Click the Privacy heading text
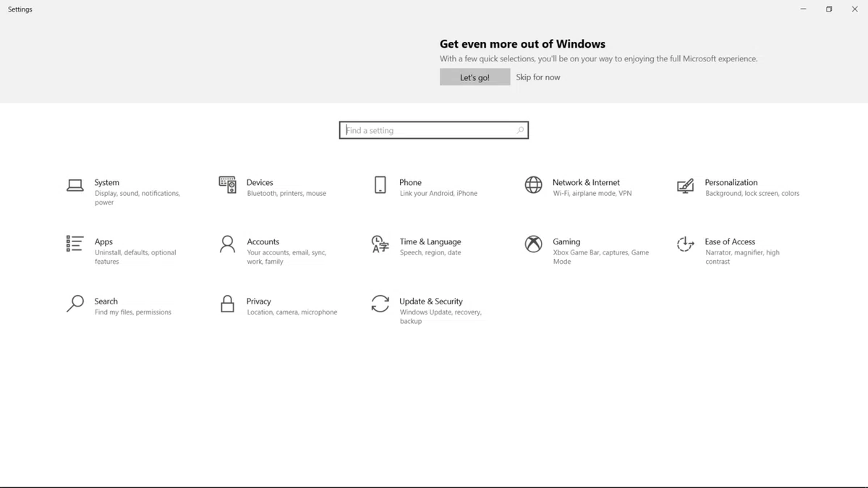 pyautogui.click(x=259, y=301)
